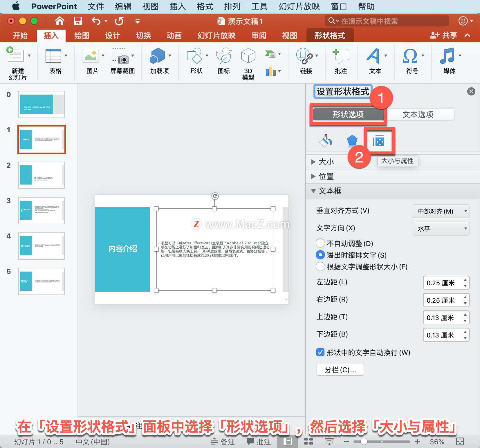
Task: Insert a 3D model
Action: click(x=248, y=56)
